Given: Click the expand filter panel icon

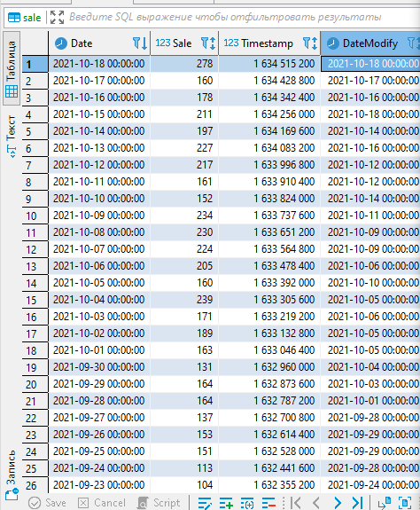Looking at the screenshot, I should [57, 17].
